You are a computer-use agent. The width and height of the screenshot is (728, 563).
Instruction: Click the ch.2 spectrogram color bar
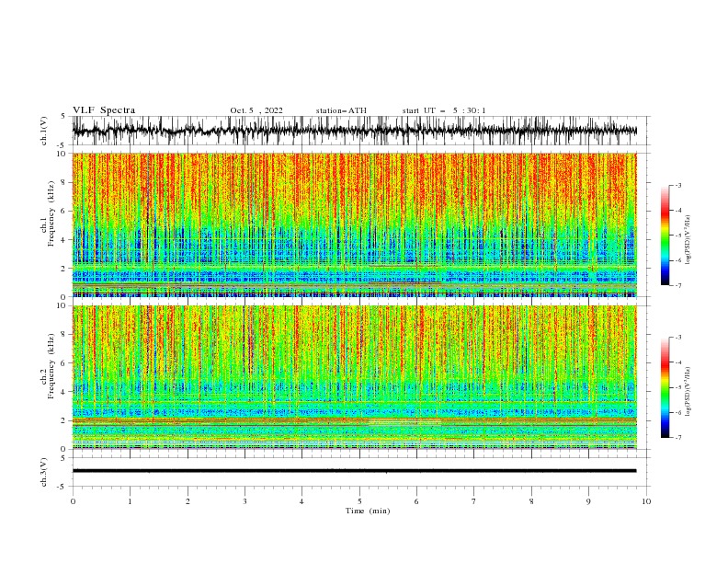coord(665,387)
